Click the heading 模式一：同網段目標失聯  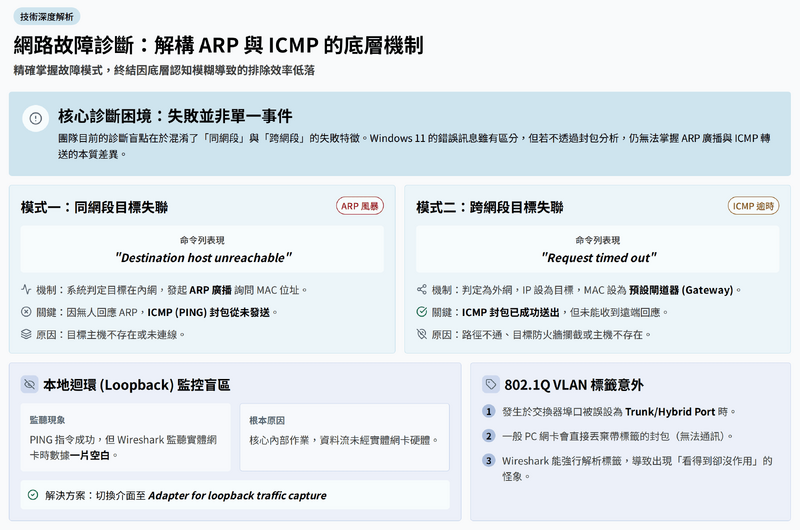94,207
